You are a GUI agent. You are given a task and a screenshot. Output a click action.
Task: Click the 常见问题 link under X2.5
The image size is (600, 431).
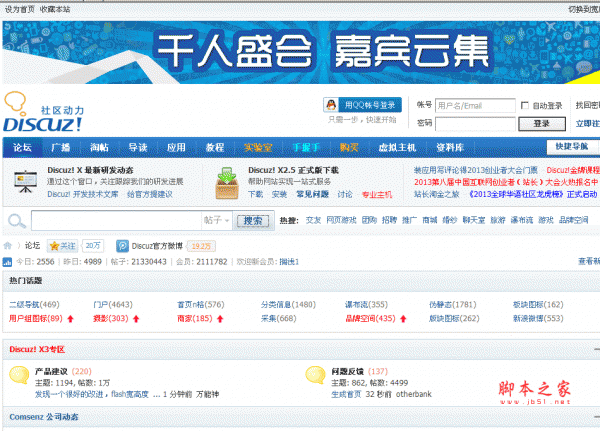[x=313, y=194]
